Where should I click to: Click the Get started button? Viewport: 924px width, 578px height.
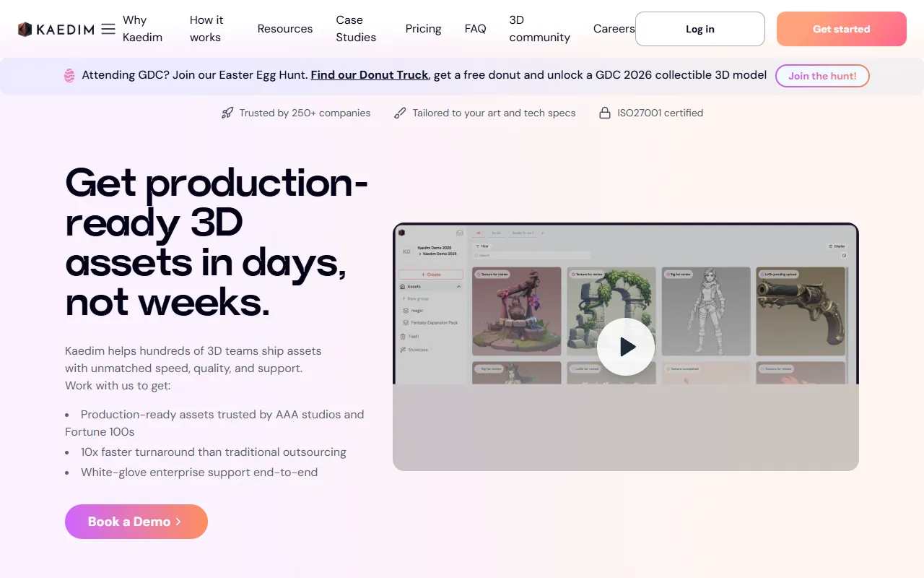point(841,29)
